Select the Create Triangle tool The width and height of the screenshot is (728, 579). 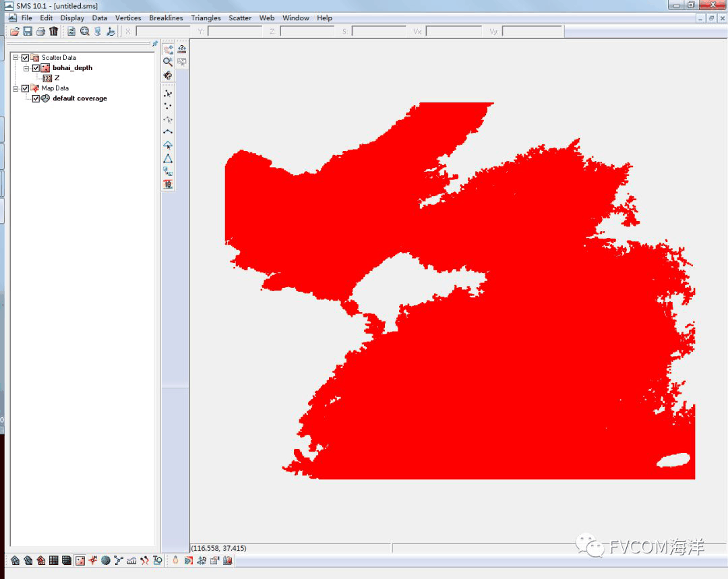click(x=168, y=158)
